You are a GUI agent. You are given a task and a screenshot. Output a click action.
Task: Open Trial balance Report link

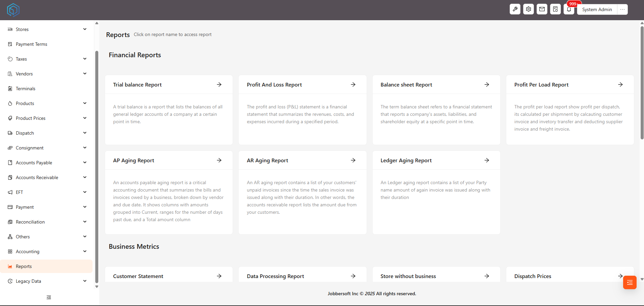[x=137, y=85]
